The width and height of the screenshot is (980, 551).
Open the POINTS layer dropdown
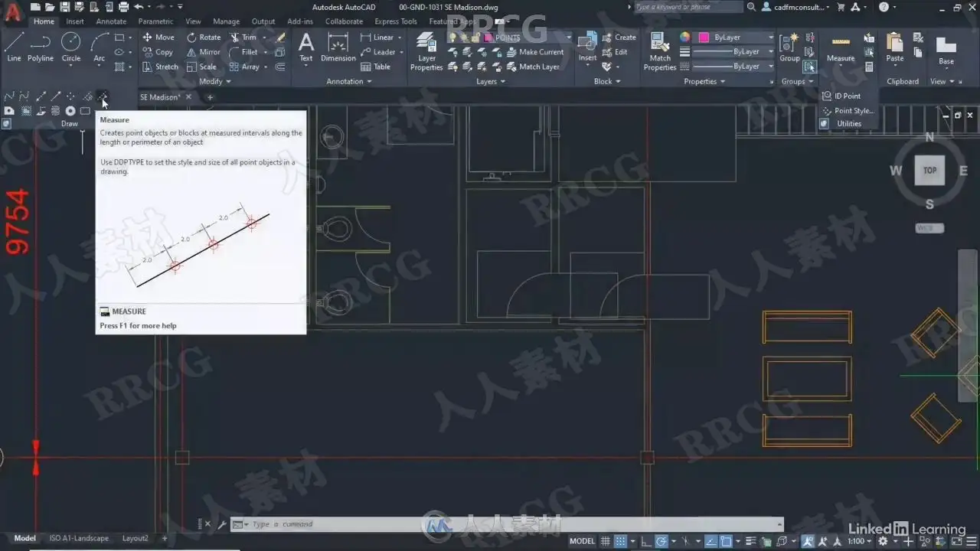pos(568,37)
